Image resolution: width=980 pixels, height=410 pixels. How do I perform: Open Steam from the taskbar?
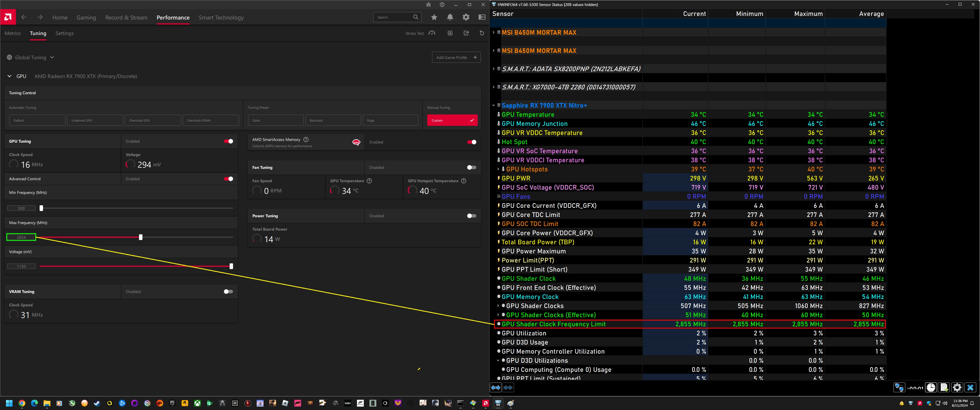point(97,403)
